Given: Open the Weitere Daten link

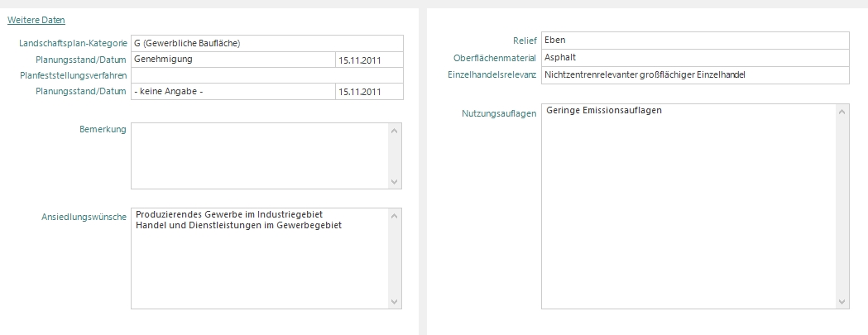Looking at the screenshot, I should [x=36, y=20].
